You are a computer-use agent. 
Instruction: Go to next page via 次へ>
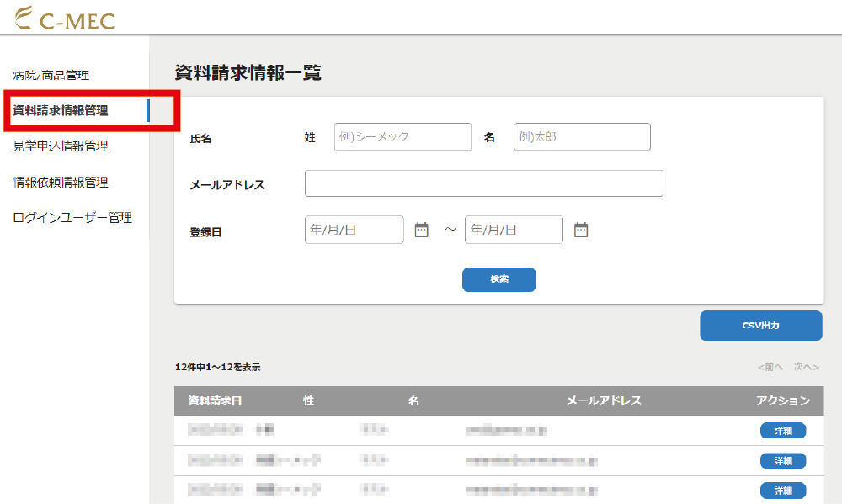coord(807,367)
